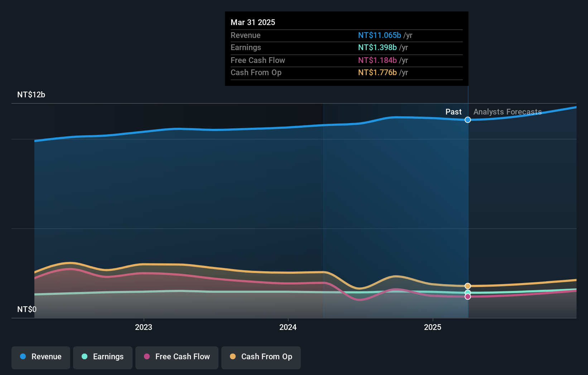Toggle the Cash From Op legend button

click(x=261, y=357)
